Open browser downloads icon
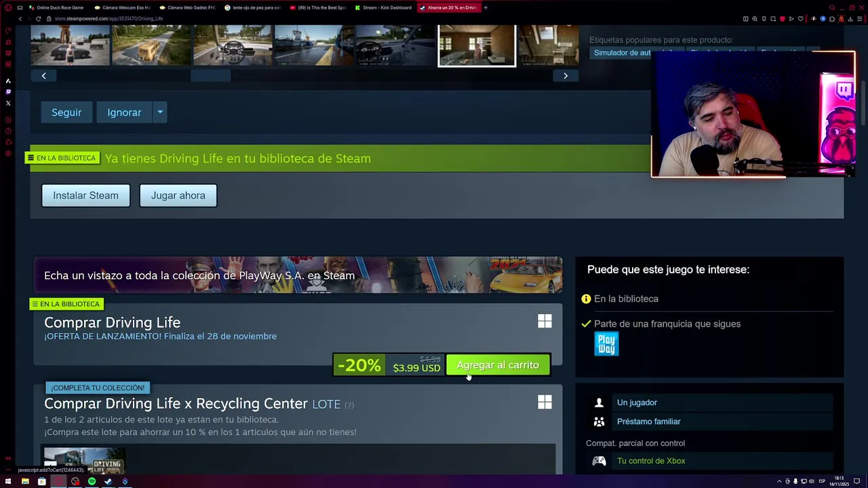The width and height of the screenshot is (868, 488). coord(850,19)
